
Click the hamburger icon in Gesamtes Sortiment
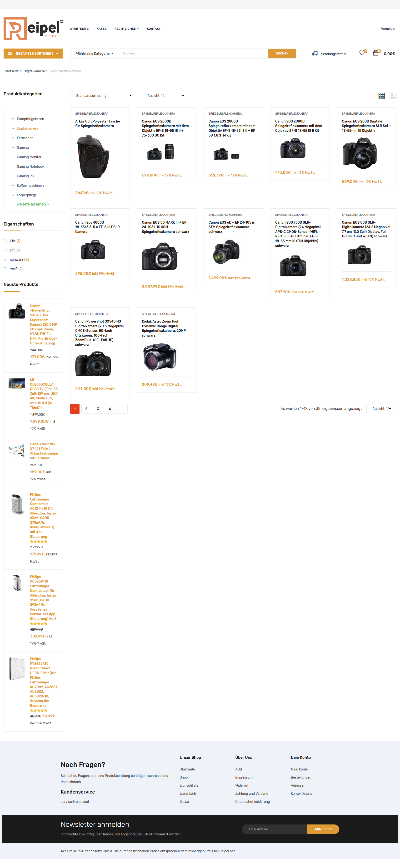tap(10, 54)
